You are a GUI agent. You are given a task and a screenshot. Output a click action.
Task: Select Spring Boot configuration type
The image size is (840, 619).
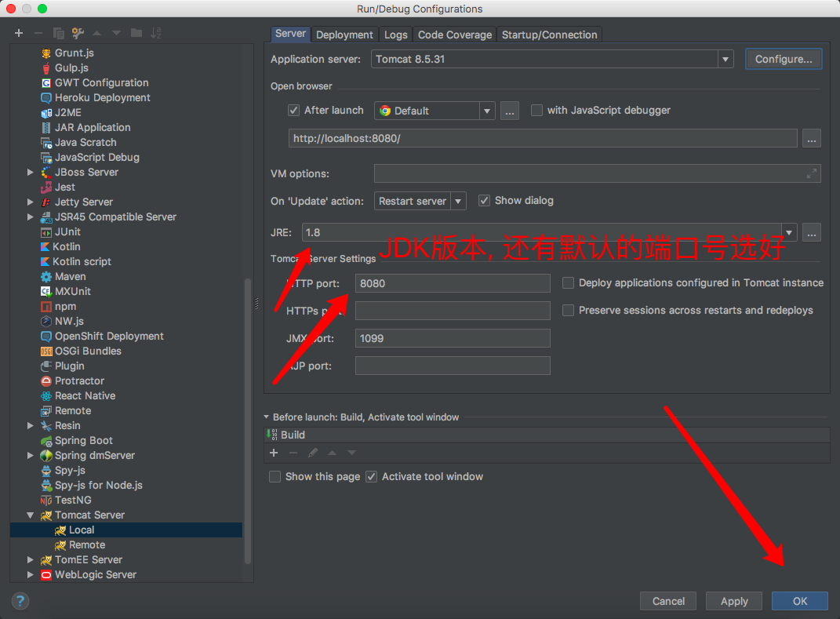pos(84,441)
